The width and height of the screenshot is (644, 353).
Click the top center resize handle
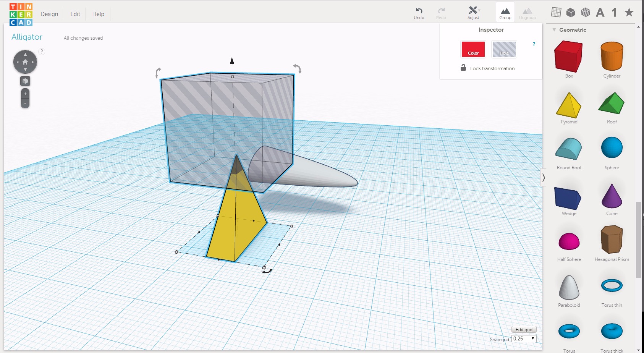pyautogui.click(x=232, y=77)
